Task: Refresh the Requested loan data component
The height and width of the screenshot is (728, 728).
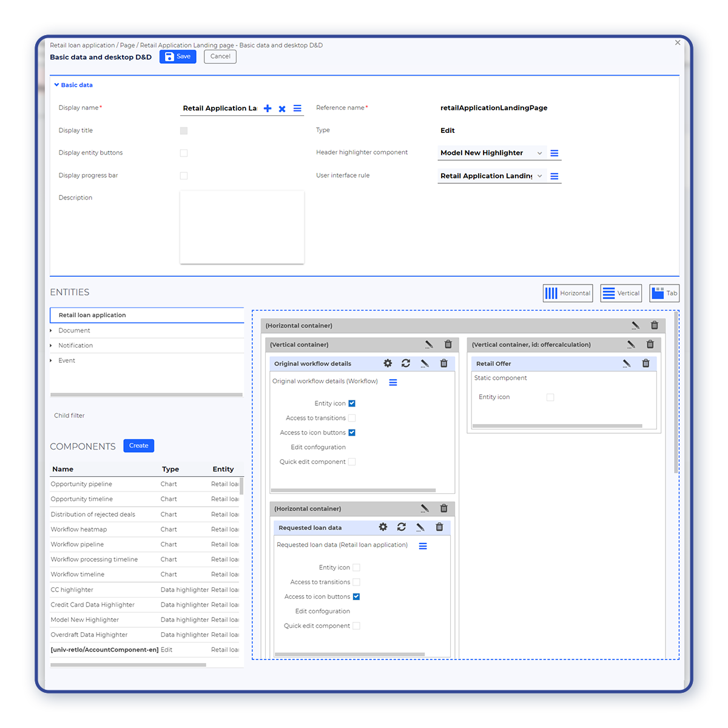Action: point(402,527)
